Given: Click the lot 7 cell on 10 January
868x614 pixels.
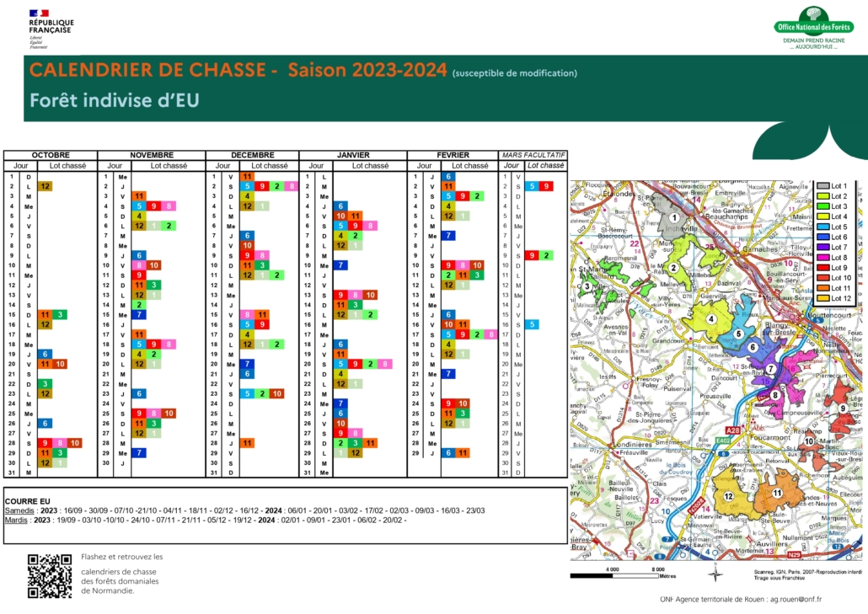Looking at the screenshot, I should pyautogui.click(x=340, y=265).
